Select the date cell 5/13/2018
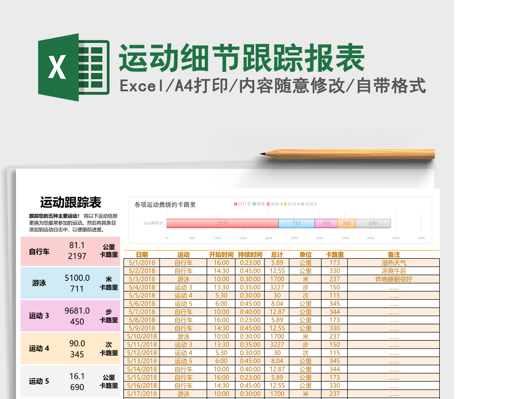The width and height of the screenshot is (532, 399). click(142, 361)
